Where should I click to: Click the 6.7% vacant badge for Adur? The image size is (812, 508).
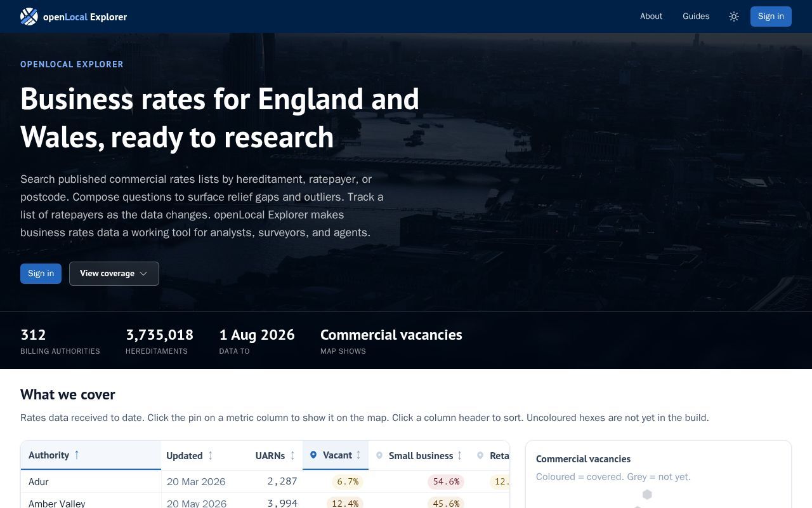[x=348, y=481]
